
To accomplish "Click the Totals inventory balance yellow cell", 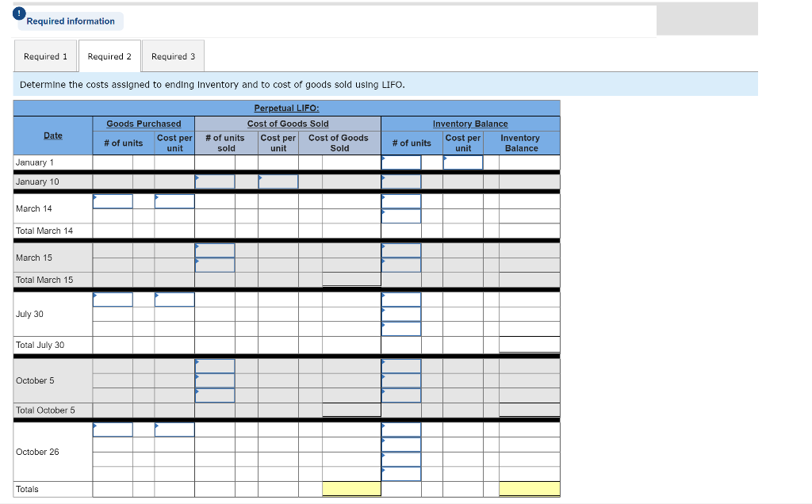I will (529, 489).
